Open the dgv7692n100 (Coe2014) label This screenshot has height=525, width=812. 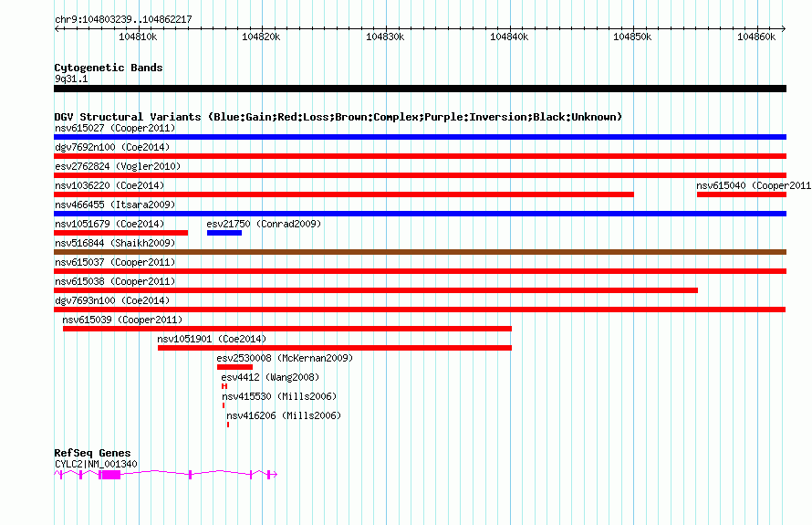pos(112,147)
